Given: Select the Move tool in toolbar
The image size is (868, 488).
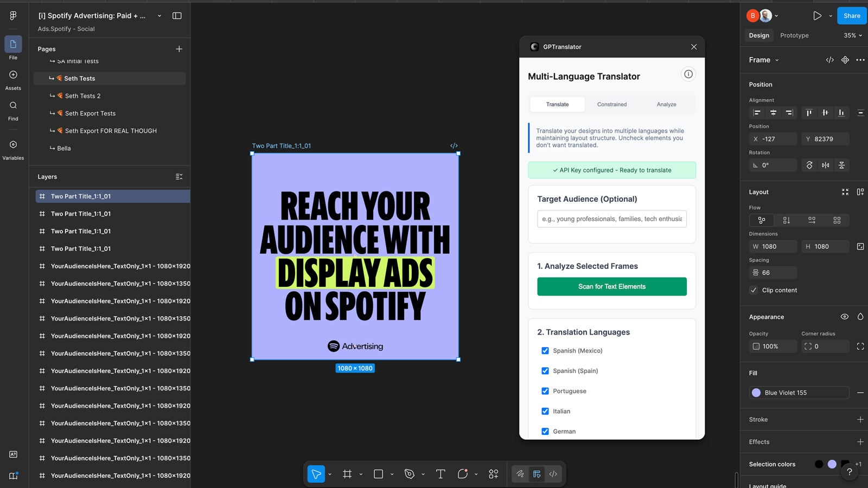Looking at the screenshot, I should pos(316,474).
